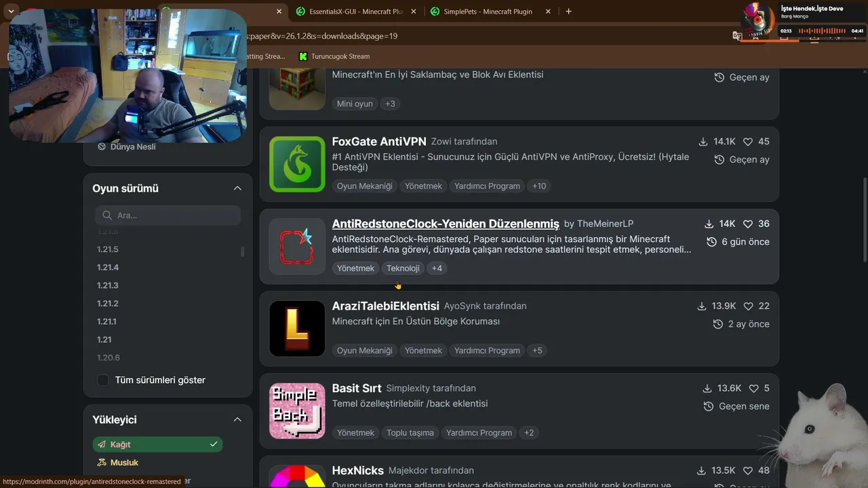The height and width of the screenshot is (488, 868).
Task: Select game version 1.21.2
Action: pos(108,304)
